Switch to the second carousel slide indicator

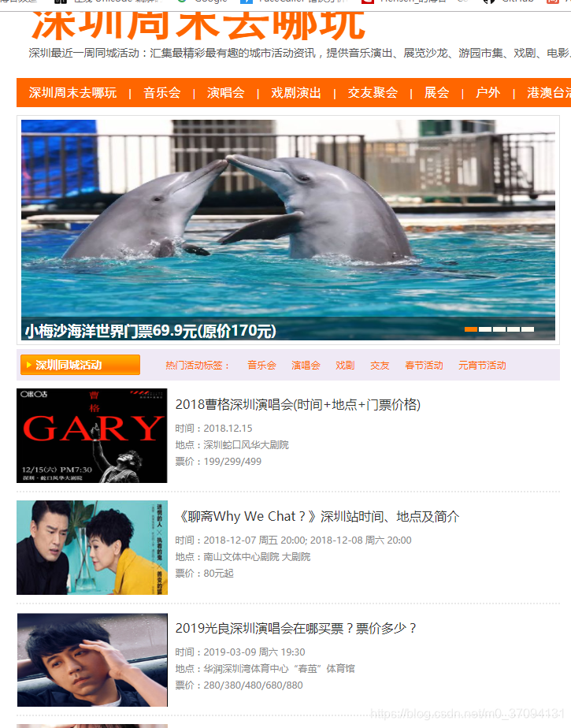point(485,329)
